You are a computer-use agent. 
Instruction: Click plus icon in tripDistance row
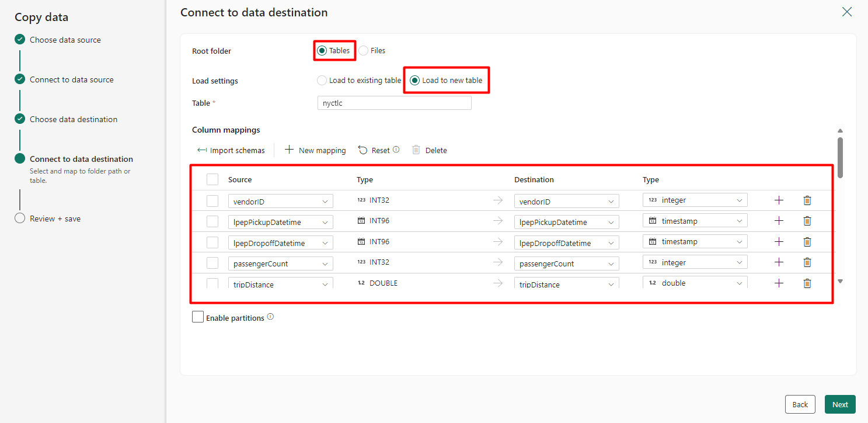click(x=779, y=283)
